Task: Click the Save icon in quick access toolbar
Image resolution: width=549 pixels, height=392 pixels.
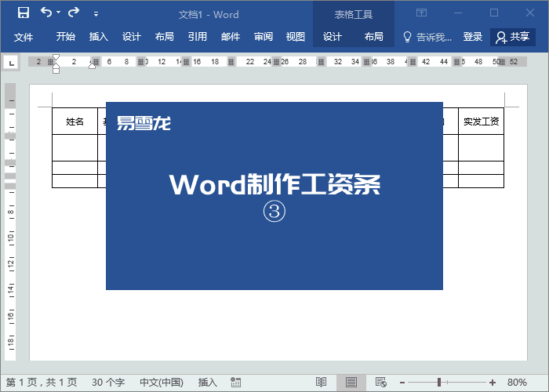Action: [x=24, y=13]
